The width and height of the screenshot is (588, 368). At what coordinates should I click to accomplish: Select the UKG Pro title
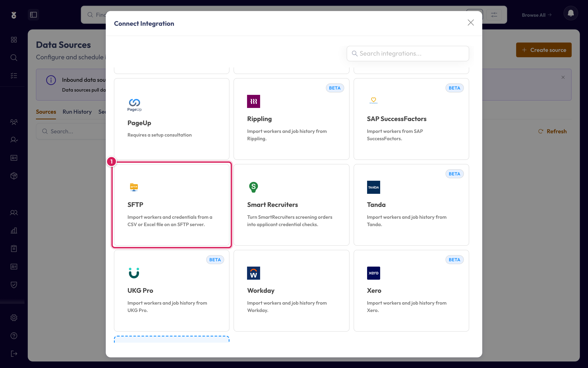click(x=140, y=291)
